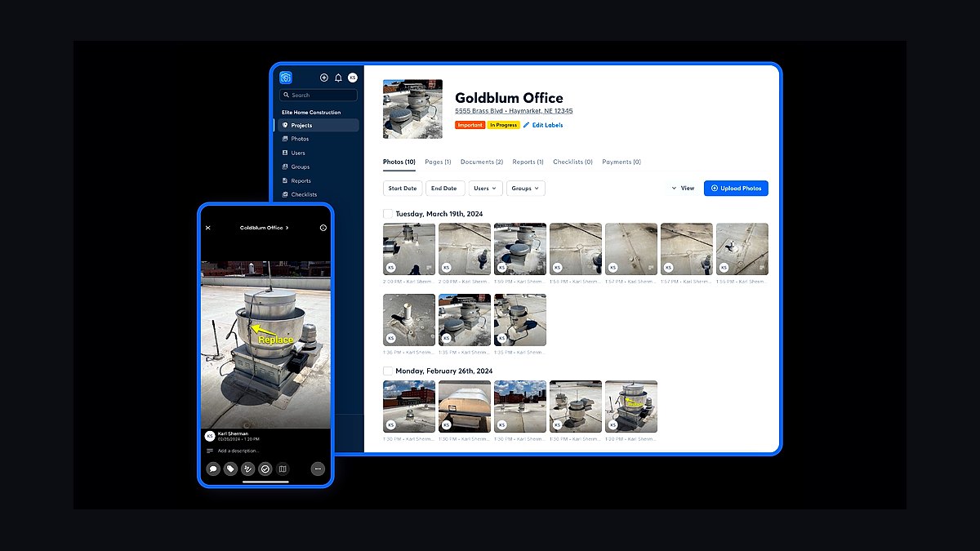Switch to the Reports (1) tab
This screenshot has height=551, width=980.
click(x=528, y=162)
